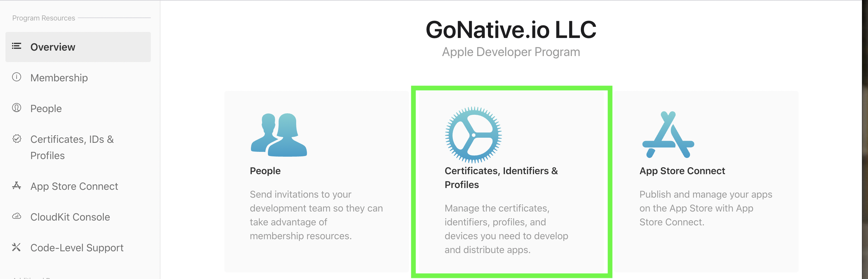Click the 'Send invitations to your' description text

tap(316, 215)
